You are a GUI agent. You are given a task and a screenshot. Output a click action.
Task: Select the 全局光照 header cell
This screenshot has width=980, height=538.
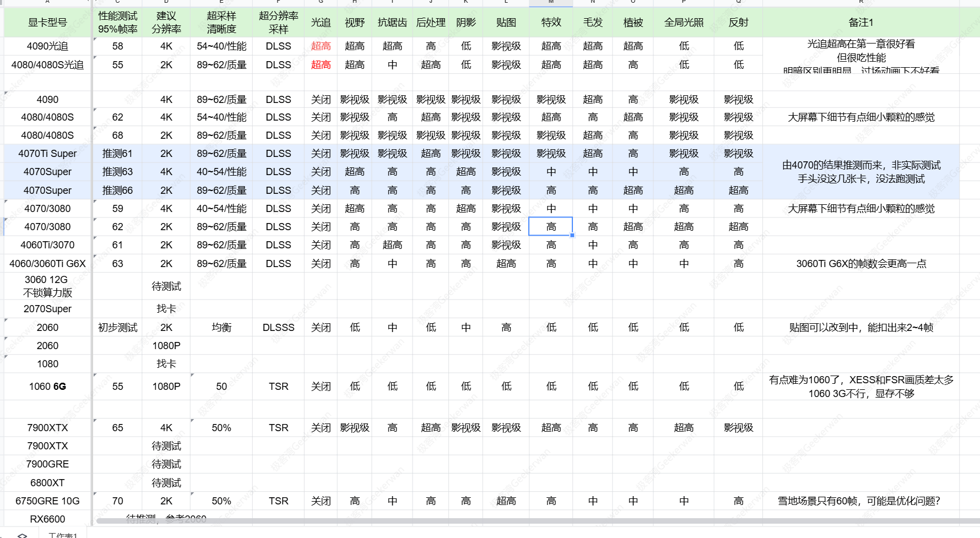[684, 22]
